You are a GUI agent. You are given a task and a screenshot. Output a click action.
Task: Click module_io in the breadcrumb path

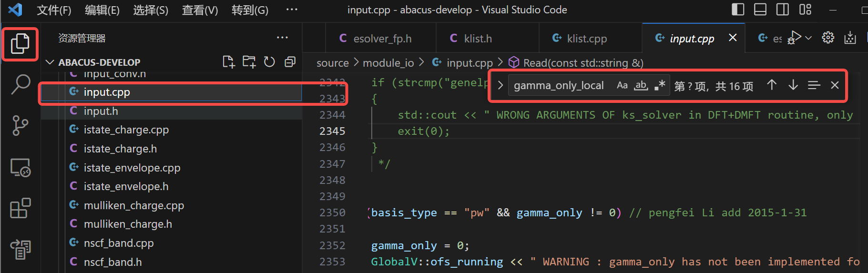coord(388,63)
